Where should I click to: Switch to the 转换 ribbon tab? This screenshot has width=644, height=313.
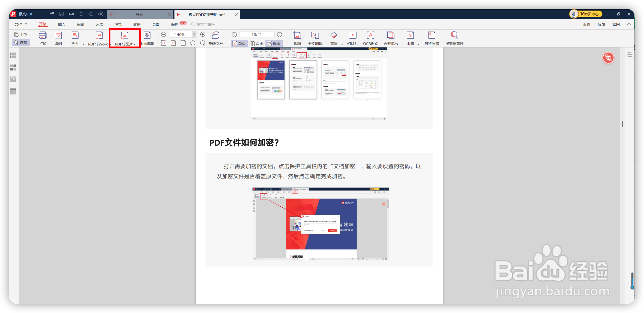137,24
